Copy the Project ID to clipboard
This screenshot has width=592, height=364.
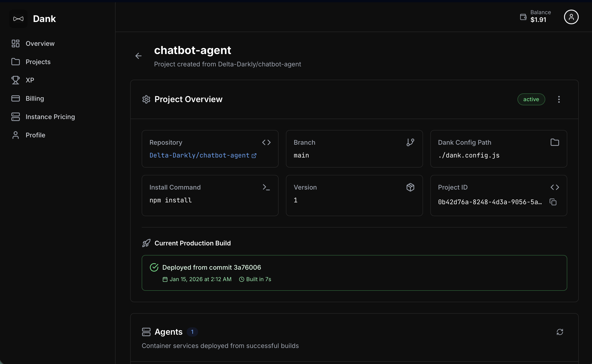tap(553, 202)
